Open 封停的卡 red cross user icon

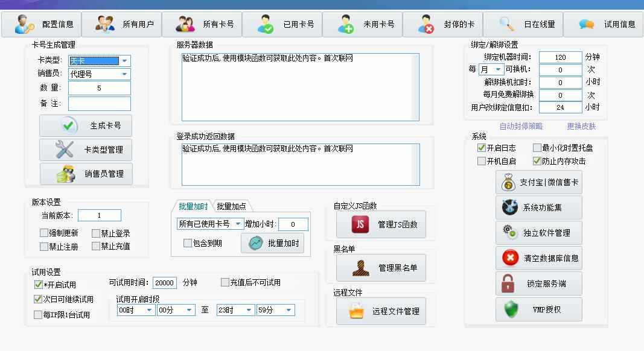[426, 24]
